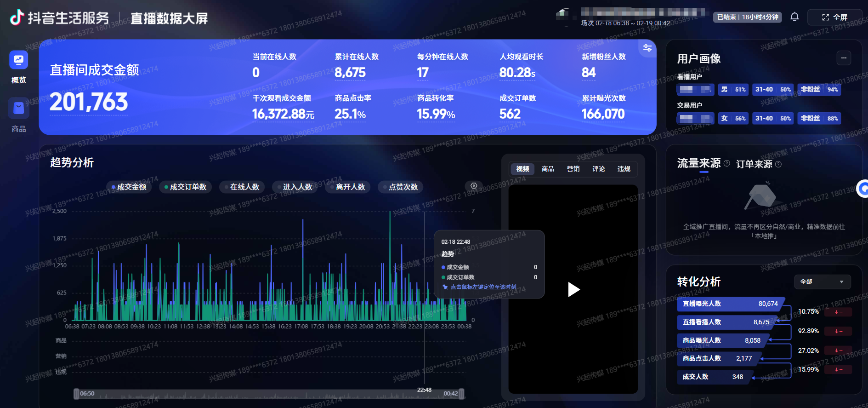Open the 商品 products sidebar icon
868x408 pixels.
(18, 108)
